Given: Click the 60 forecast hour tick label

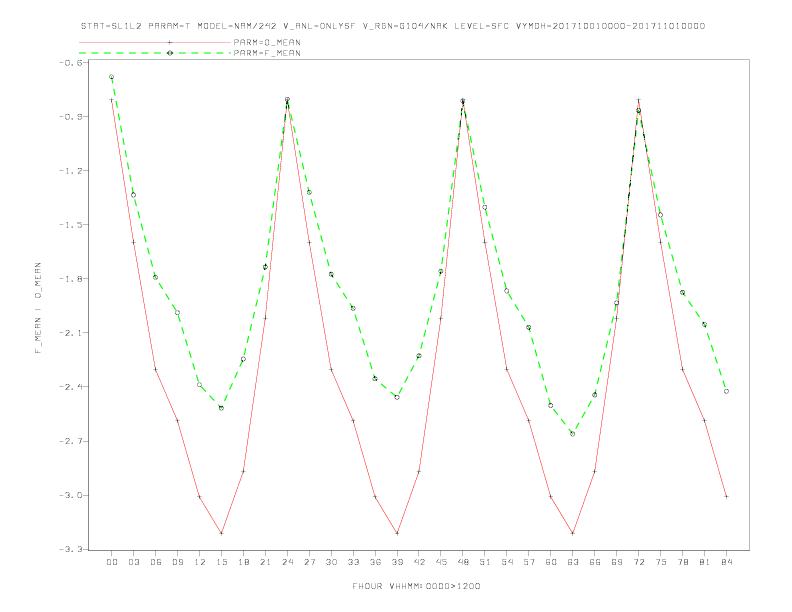Looking at the screenshot, I should point(551,562).
